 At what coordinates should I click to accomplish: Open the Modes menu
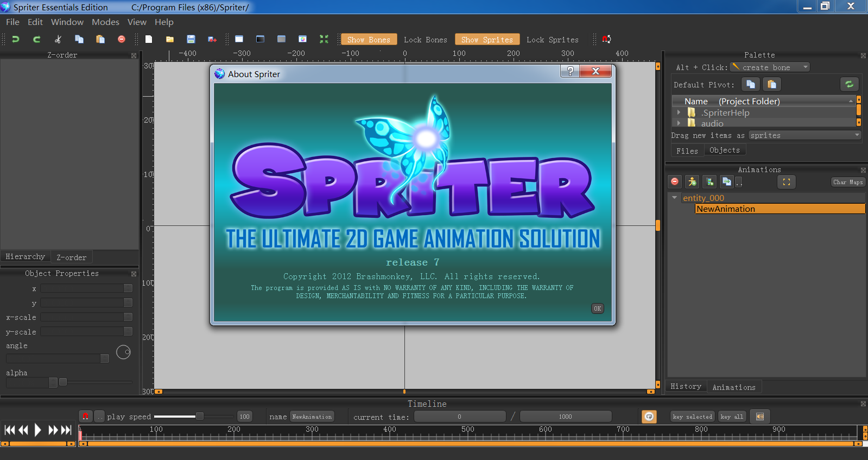[105, 22]
